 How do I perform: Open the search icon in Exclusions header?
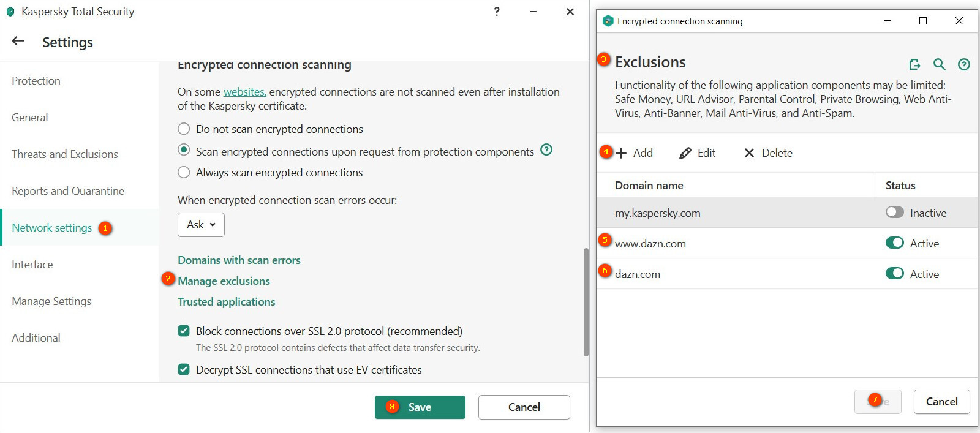939,64
